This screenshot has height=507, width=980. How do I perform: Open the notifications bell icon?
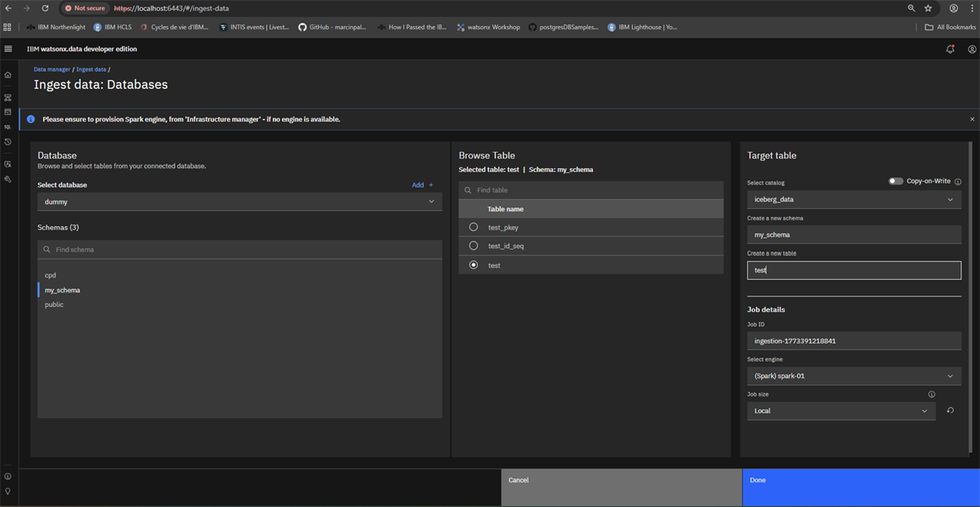(950, 49)
